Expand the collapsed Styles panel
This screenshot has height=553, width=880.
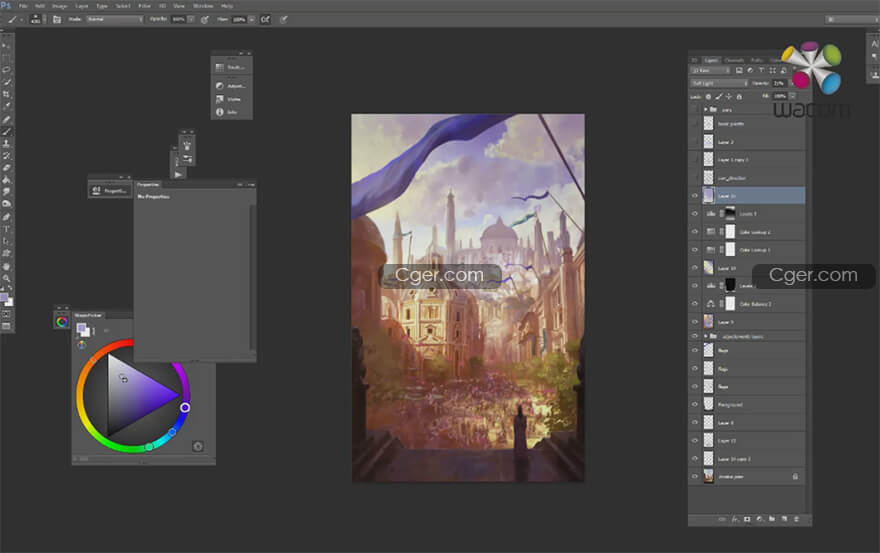(231, 99)
